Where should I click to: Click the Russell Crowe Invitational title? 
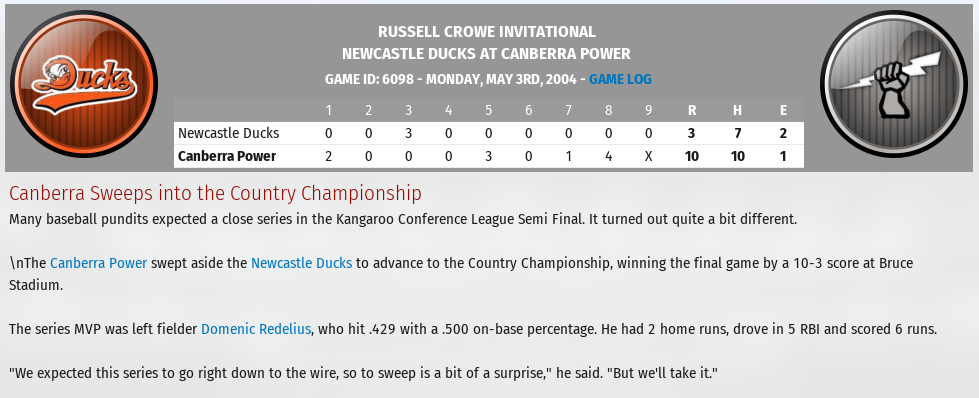(486, 32)
